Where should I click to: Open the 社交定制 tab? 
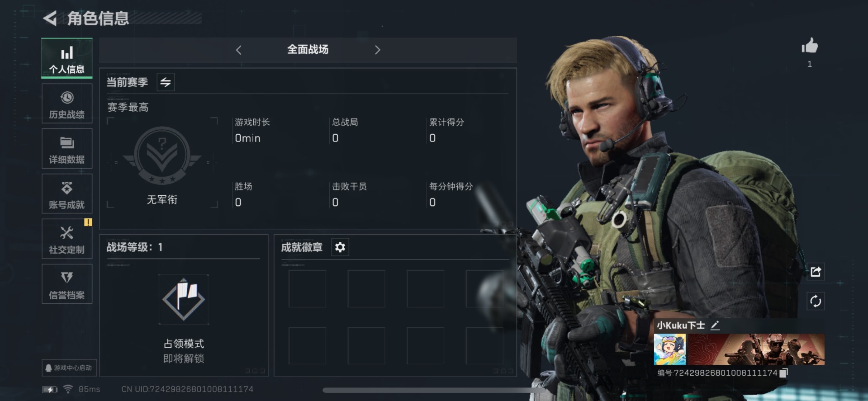pyautogui.click(x=67, y=239)
